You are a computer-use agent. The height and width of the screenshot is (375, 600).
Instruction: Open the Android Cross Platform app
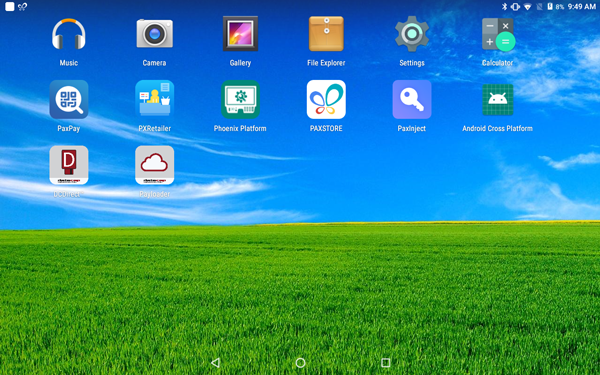pyautogui.click(x=497, y=99)
